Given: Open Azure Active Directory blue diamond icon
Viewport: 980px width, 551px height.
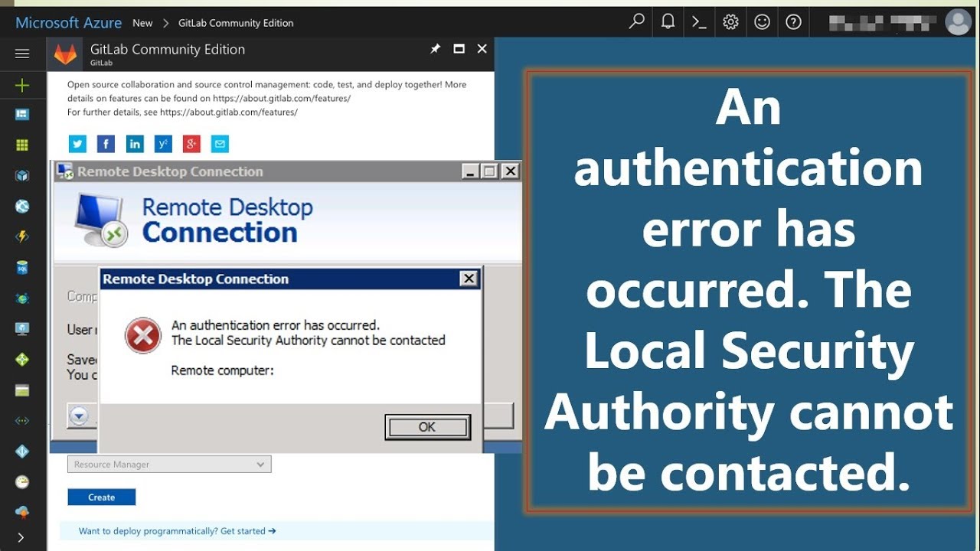Looking at the screenshot, I should [22, 452].
